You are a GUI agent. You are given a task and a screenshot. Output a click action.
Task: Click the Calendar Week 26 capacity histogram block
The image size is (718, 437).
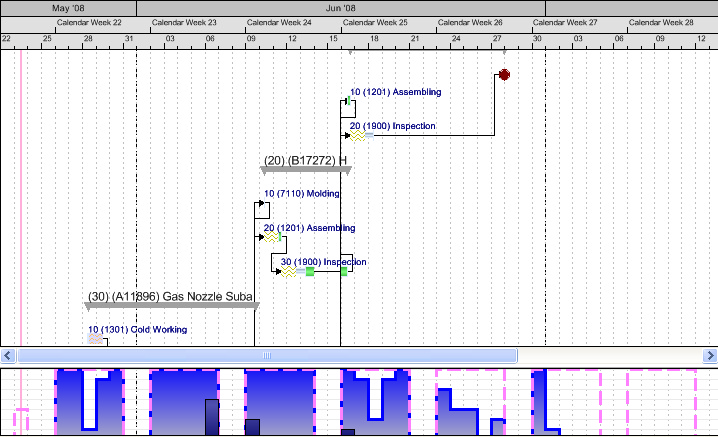click(x=469, y=402)
